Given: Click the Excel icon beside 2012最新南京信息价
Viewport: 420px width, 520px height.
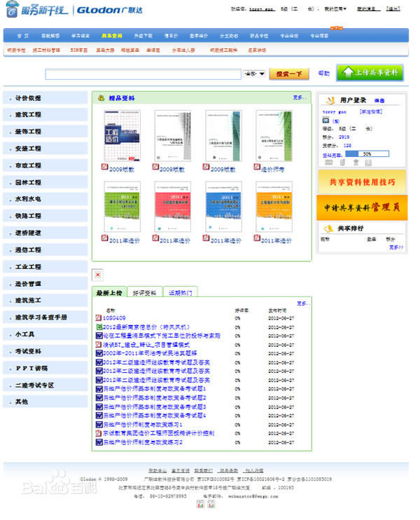Looking at the screenshot, I should coord(99,327).
